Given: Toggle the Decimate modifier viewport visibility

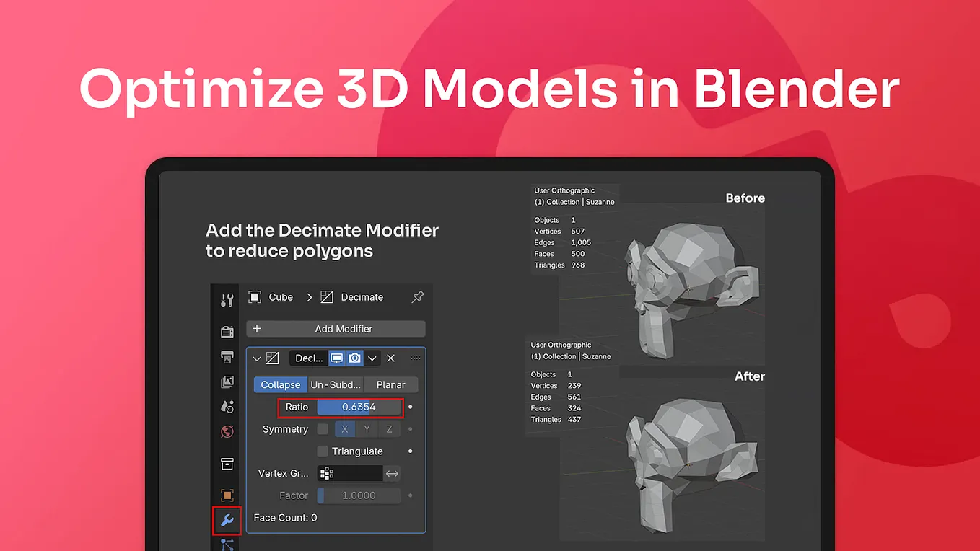Looking at the screenshot, I should pos(335,358).
